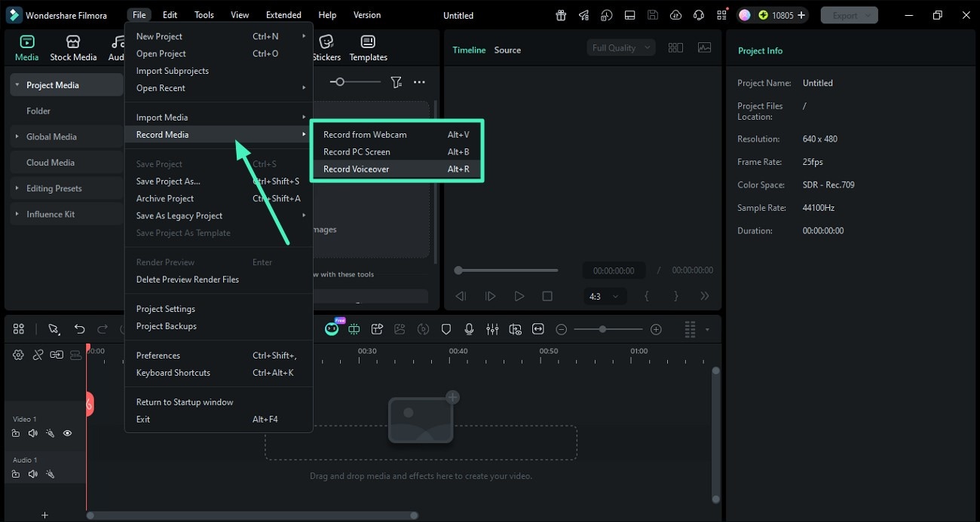Choose Record from Webcam
The height and width of the screenshot is (522, 980).
point(397,134)
